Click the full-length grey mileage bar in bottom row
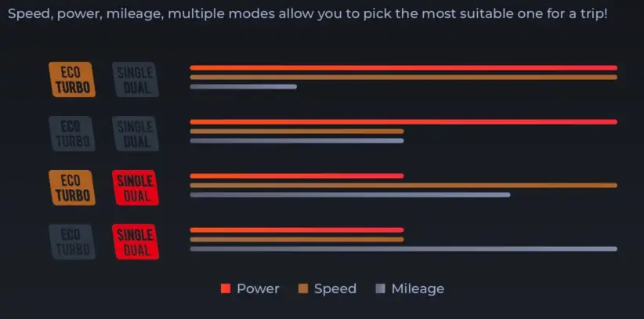This screenshot has width=644, height=319. pos(403,248)
